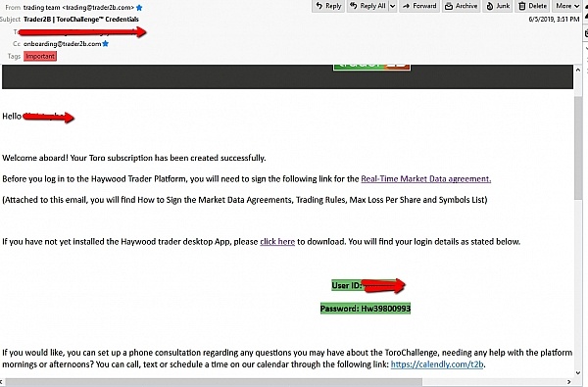Mark message as Junk
The height and width of the screenshot is (387, 588).
click(498, 6)
